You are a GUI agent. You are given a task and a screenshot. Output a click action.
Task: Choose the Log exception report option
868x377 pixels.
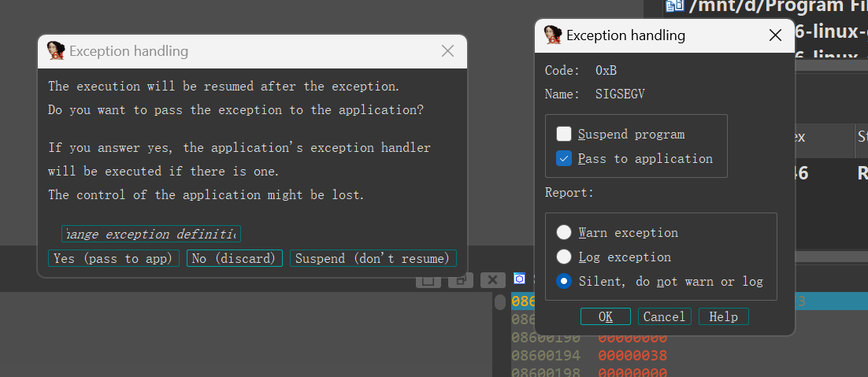click(x=564, y=257)
